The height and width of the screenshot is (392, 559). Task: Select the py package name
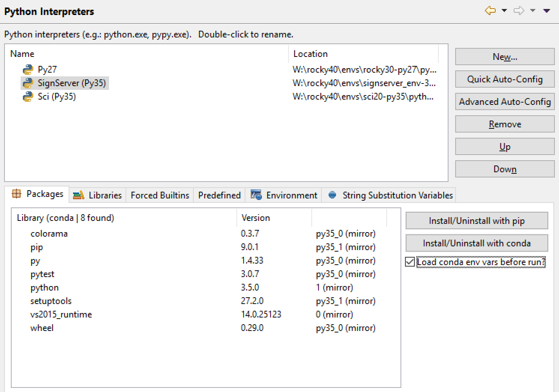[x=35, y=261]
